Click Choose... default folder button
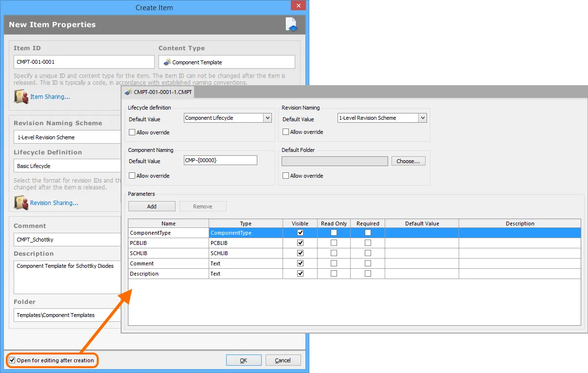Image resolution: width=588 pixels, height=373 pixels. coord(409,161)
